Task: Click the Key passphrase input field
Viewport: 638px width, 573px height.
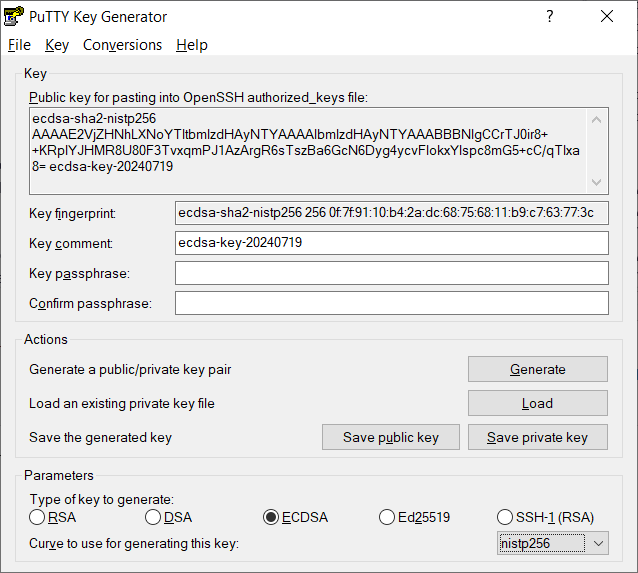Action: [391, 274]
